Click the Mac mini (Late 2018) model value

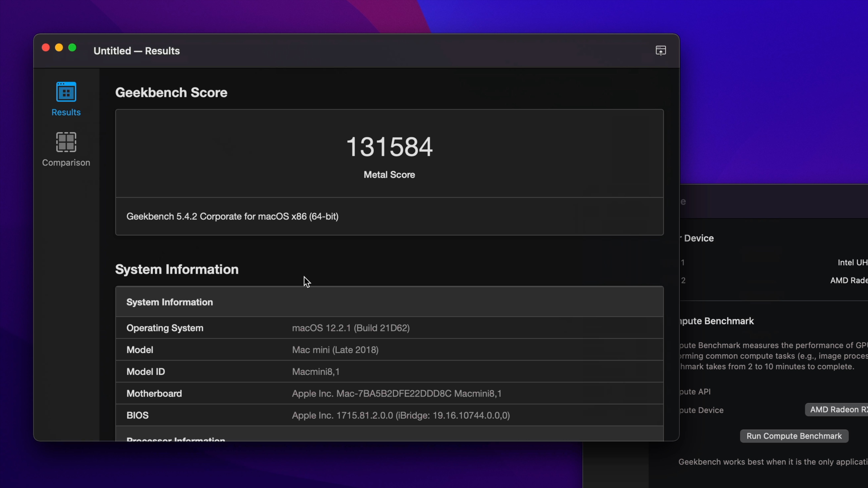[x=335, y=350]
